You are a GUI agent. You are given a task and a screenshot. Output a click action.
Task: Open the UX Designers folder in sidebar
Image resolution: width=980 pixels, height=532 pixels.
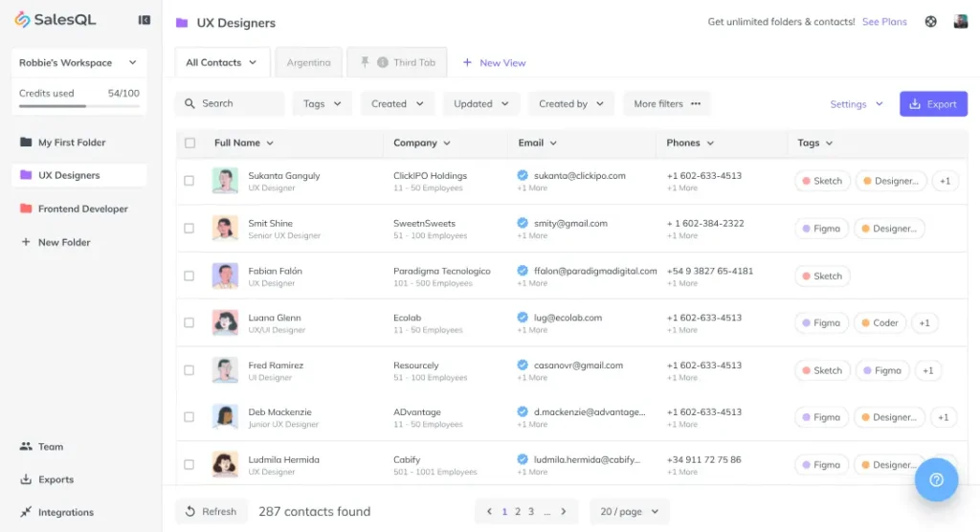[x=78, y=175]
